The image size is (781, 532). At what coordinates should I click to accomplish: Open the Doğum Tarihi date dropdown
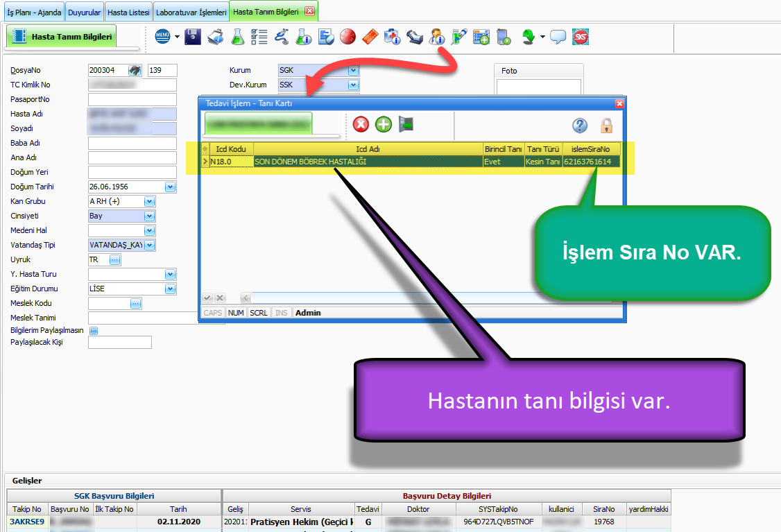171,187
